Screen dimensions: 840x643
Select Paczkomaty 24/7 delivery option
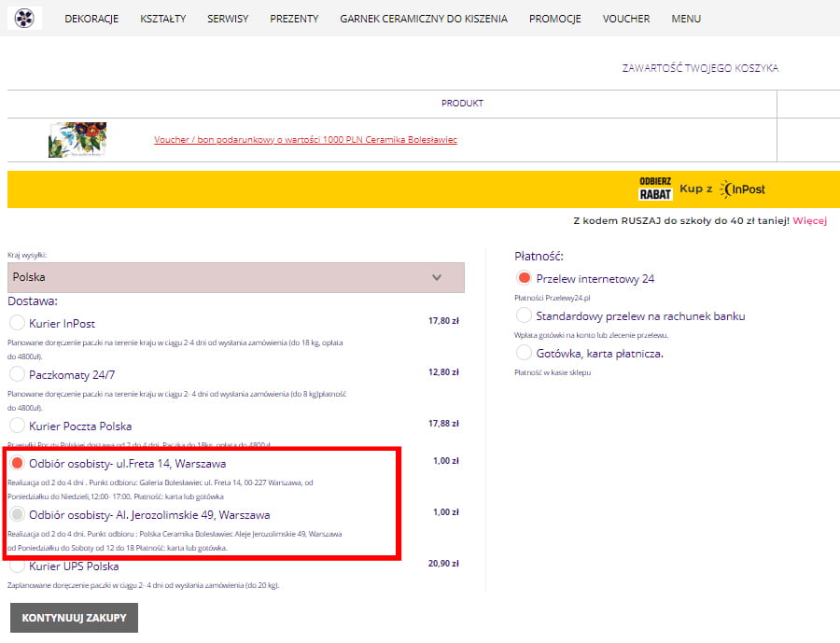tap(17, 374)
